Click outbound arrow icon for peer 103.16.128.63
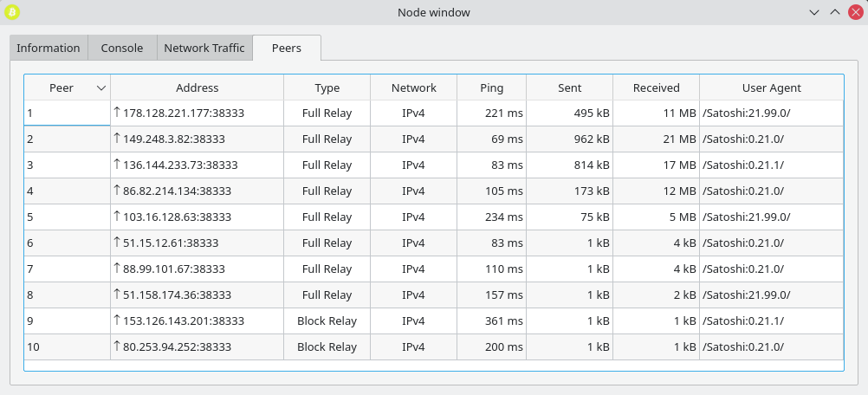868x395 pixels. tap(118, 217)
